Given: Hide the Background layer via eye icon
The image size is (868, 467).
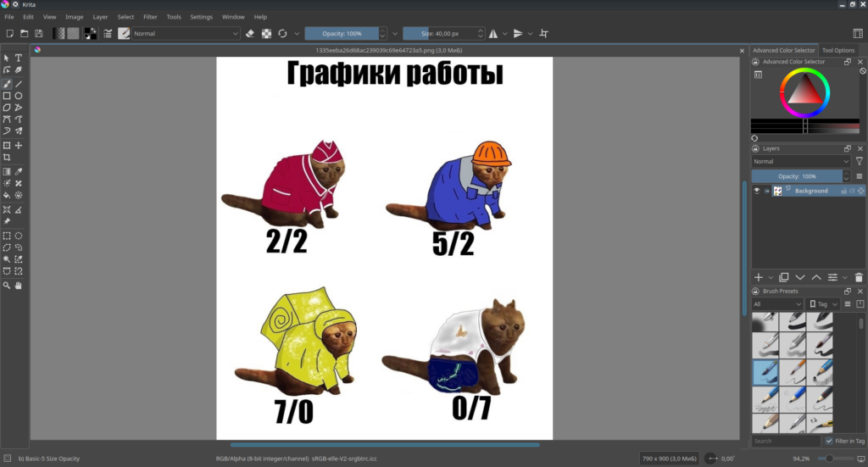Looking at the screenshot, I should 757,192.
